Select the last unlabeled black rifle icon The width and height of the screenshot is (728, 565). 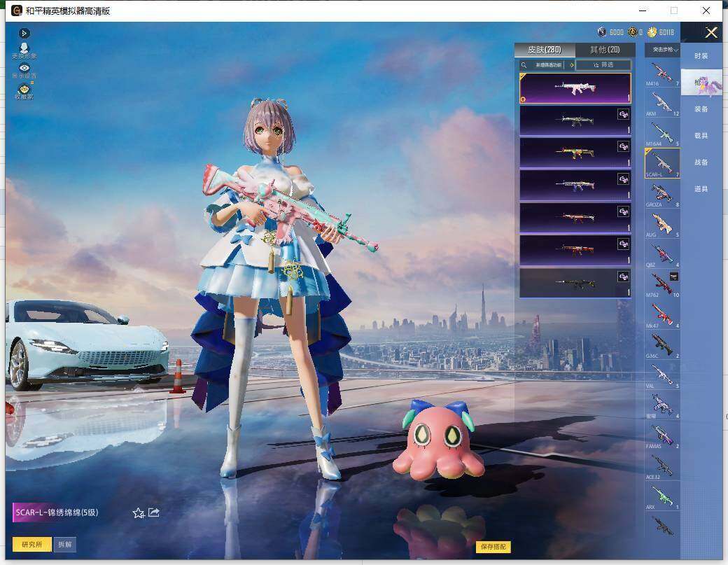662,526
